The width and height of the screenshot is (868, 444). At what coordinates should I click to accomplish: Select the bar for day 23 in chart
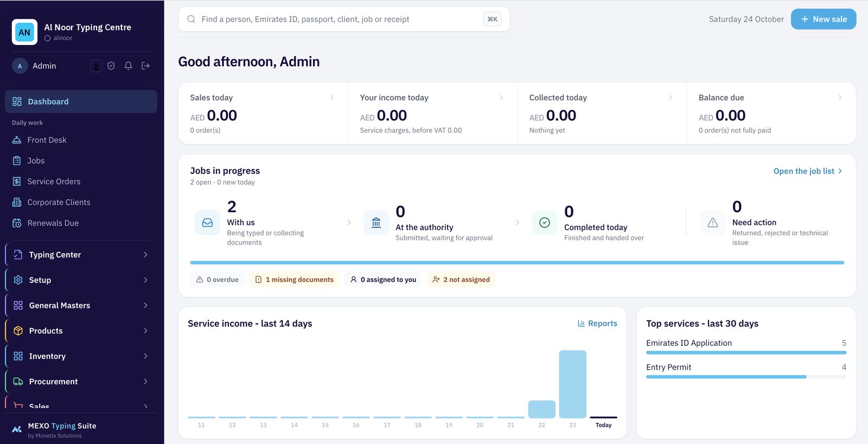pos(572,384)
